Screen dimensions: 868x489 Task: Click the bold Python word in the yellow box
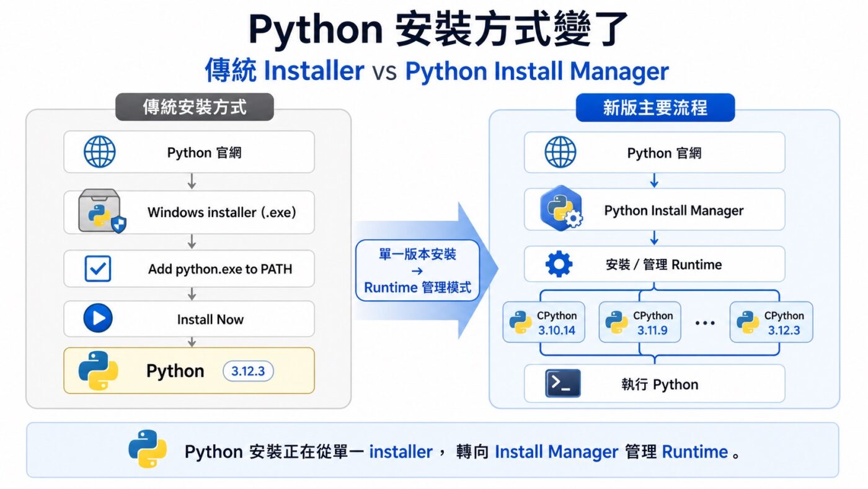[x=175, y=371]
